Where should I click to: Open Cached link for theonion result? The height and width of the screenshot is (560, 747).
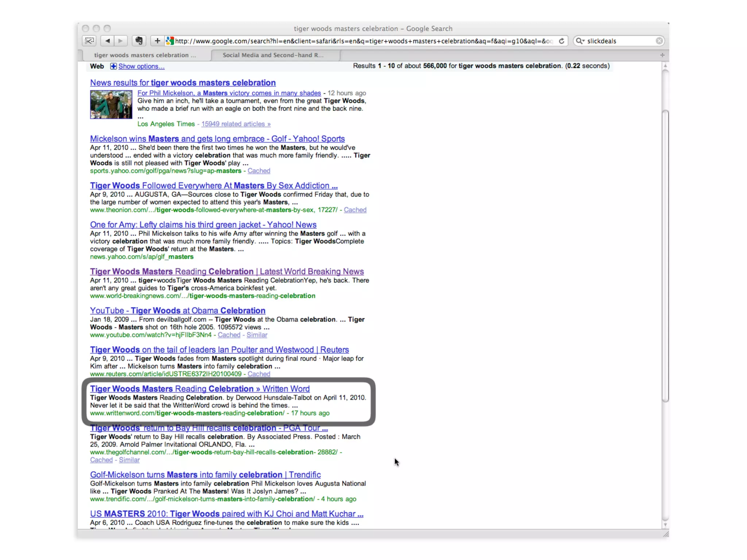tap(355, 210)
